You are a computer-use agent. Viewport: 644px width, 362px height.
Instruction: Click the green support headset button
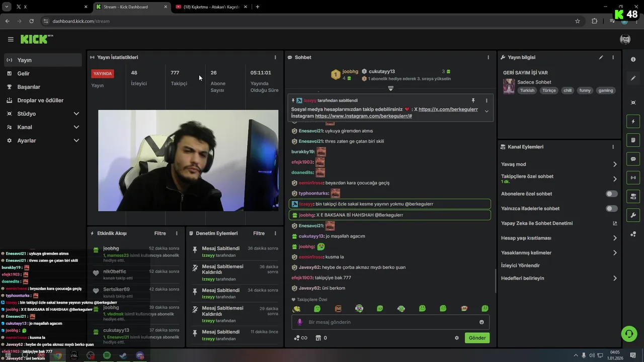click(x=629, y=333)
